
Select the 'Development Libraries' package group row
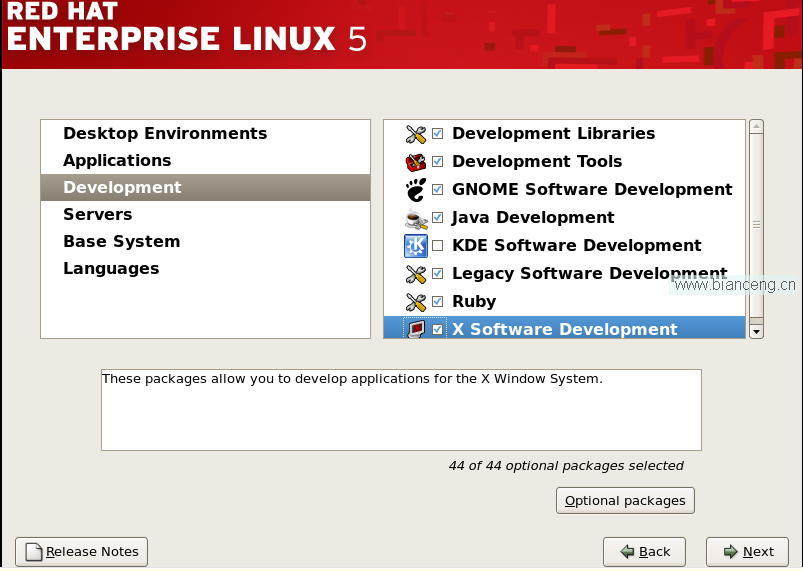pyautogui.click(x=564, y=134)
